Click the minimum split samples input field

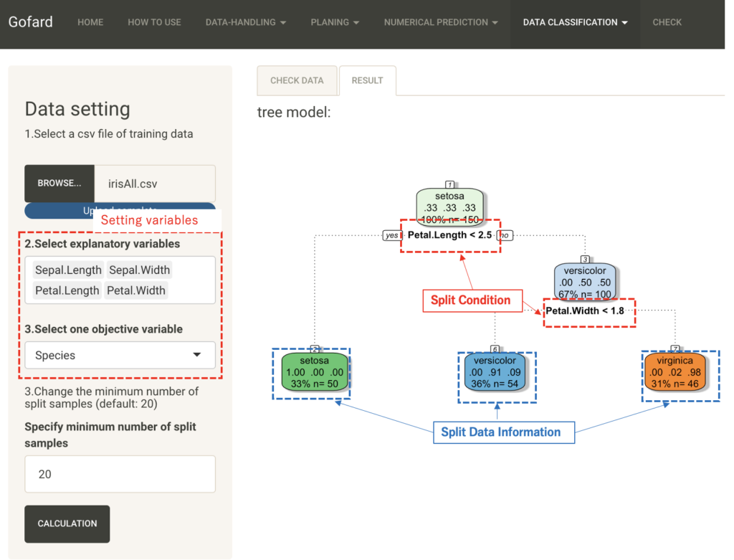point(120,474)
